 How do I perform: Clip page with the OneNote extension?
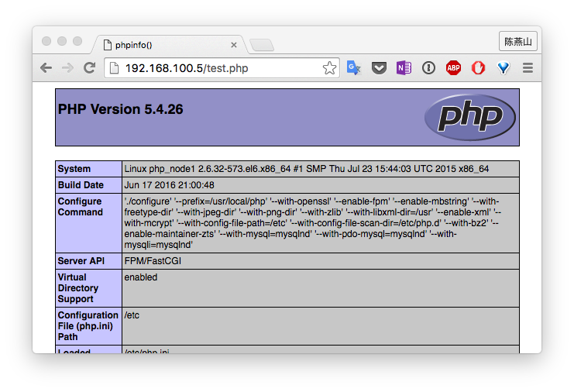[x=404, y=67]
